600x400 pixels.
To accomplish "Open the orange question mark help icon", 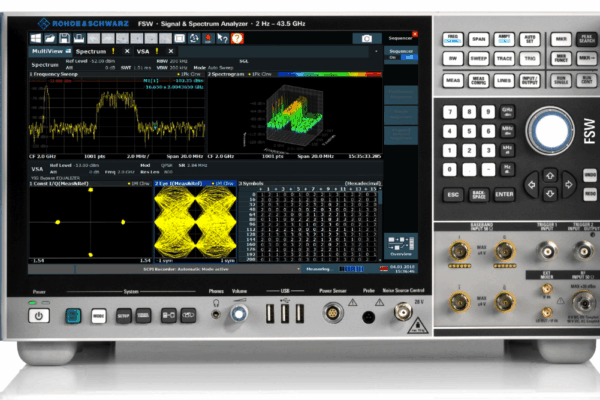I will point(237,38).
